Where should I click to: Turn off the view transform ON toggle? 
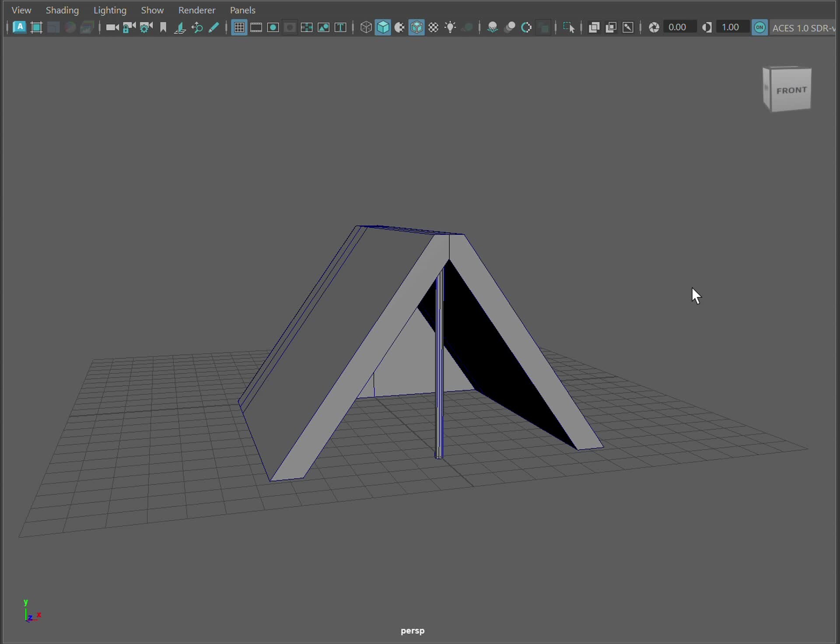coord(760,27)
